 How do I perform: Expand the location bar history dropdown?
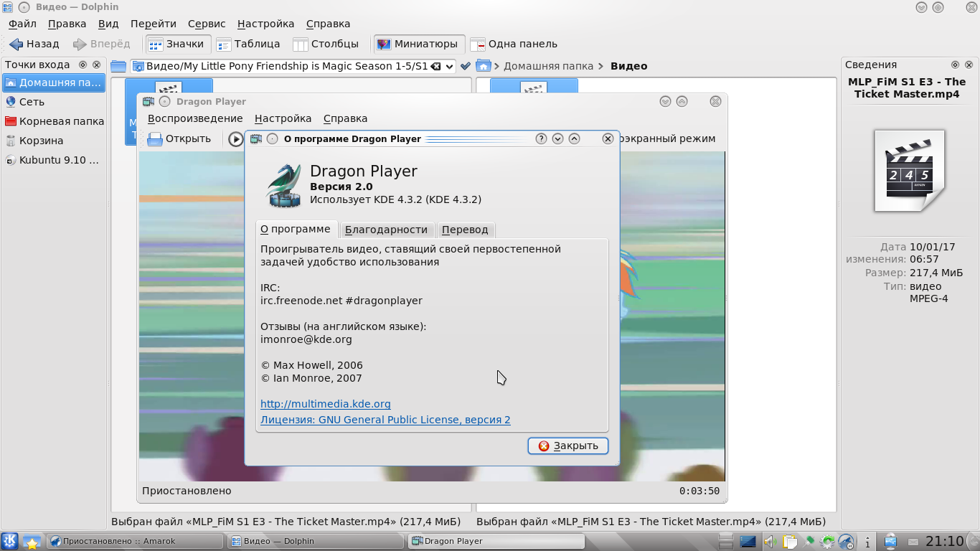[x=450, y=66]
